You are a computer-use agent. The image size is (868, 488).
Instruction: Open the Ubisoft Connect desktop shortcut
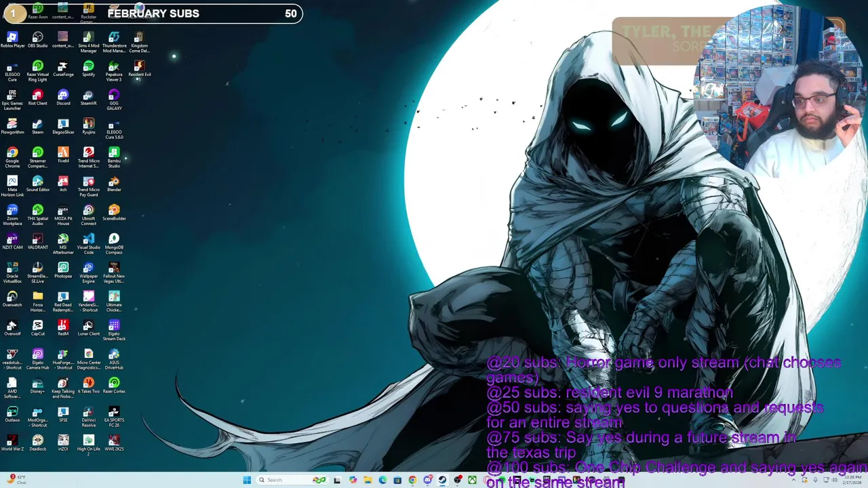(88, 216)
